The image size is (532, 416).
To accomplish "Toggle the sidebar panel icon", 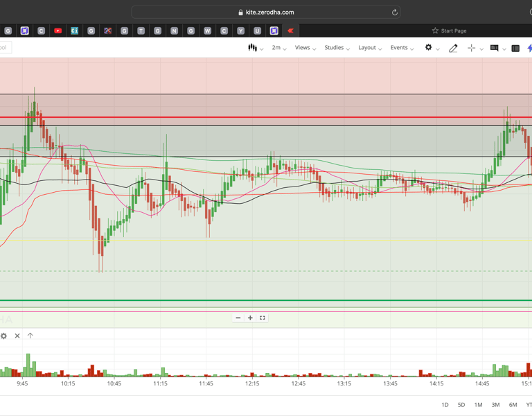I will click(515, 49).
